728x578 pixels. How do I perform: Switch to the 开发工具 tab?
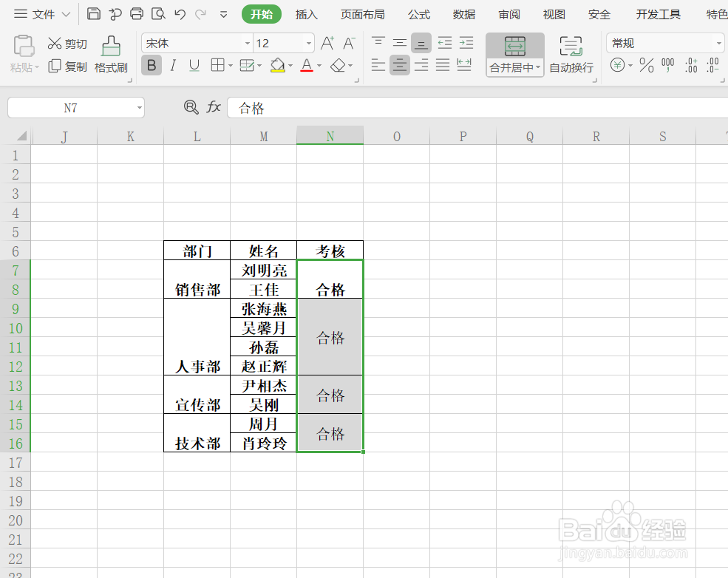[x=658, y=14]
